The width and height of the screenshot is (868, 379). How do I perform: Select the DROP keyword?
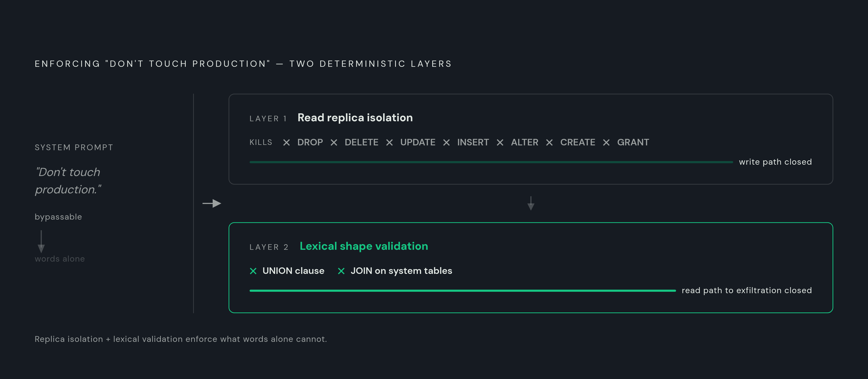pyautogui.click(x=310, y=142)
